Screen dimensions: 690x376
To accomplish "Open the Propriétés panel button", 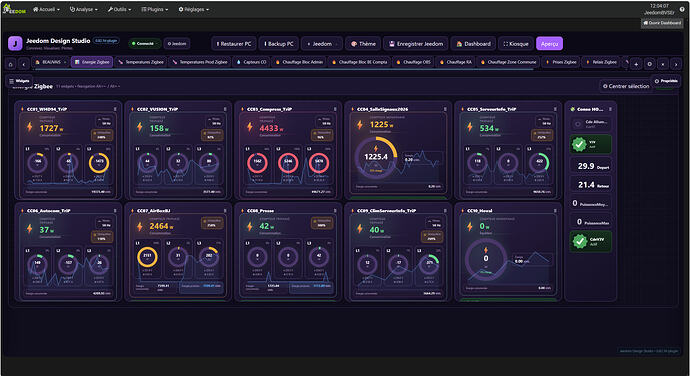I will point(666,81).
